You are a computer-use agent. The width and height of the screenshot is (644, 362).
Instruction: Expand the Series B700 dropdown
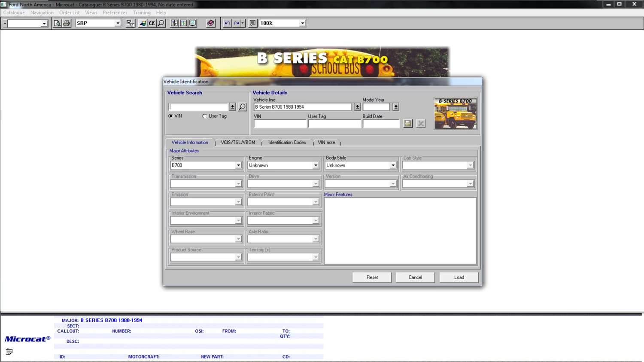coord(238,165)
